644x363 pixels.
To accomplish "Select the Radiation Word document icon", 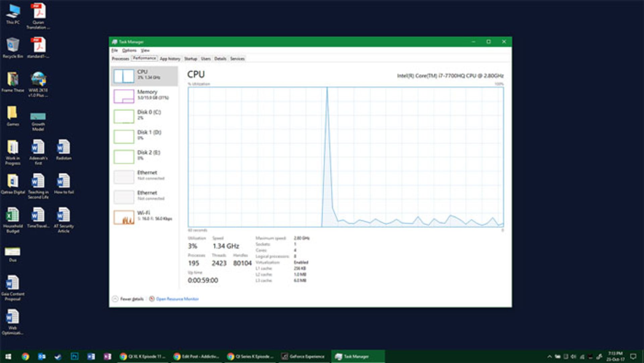I will (x=64, y=150).
